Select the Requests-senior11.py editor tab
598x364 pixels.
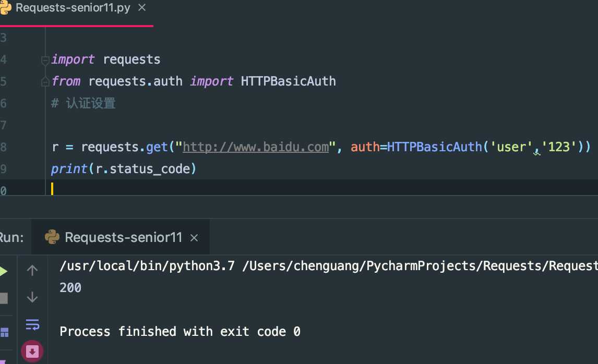click(73, 8)
